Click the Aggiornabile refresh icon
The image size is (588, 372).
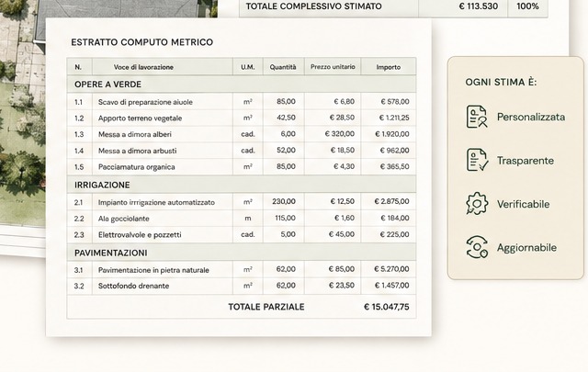477,247
